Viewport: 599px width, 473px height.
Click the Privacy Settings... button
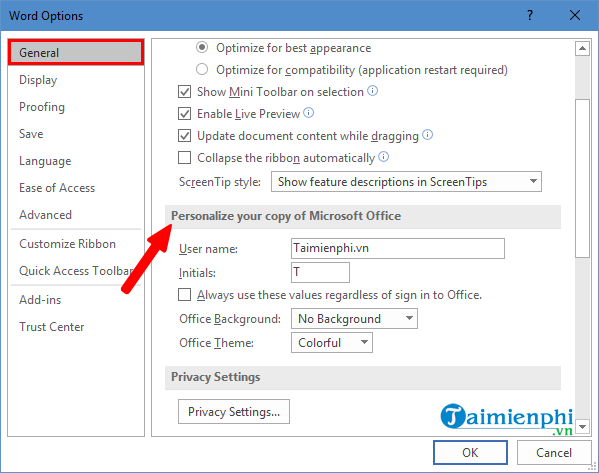[x=234, y=411]
